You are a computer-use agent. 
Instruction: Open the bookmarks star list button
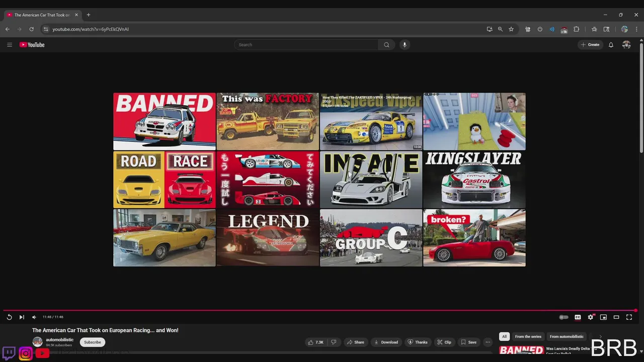pyautogui.click(x=594, y=29)
